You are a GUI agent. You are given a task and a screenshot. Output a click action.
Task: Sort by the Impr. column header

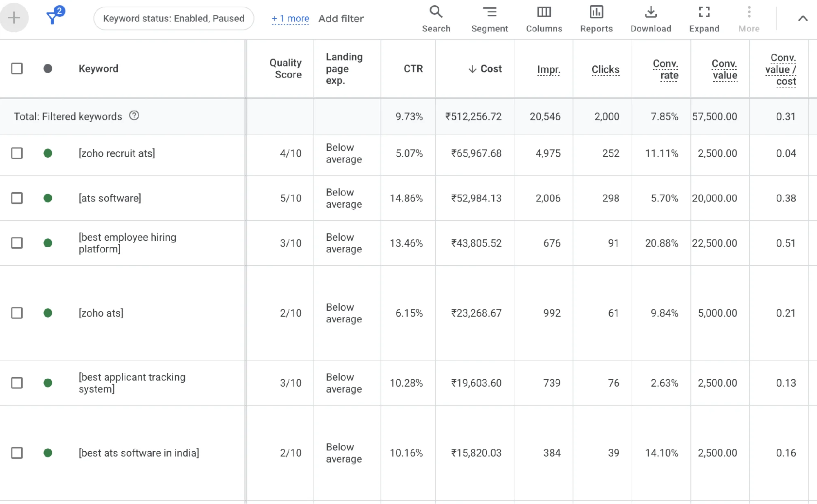pos(548,69)
